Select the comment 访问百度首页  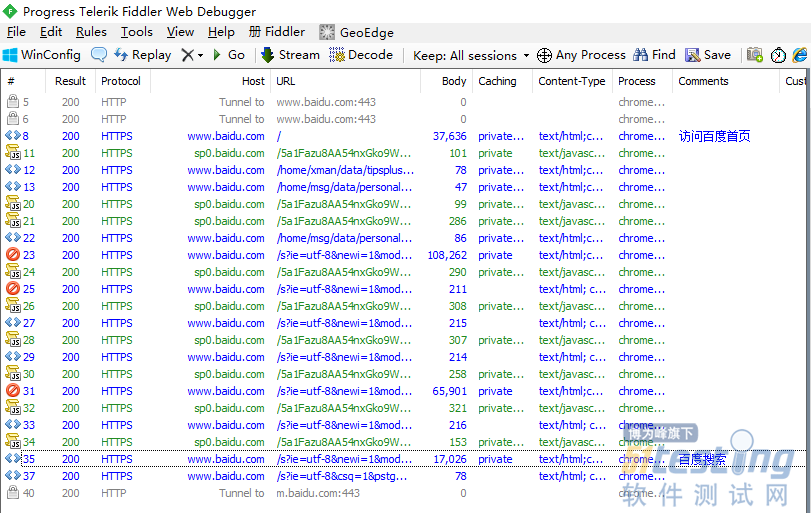click(714, 136)
